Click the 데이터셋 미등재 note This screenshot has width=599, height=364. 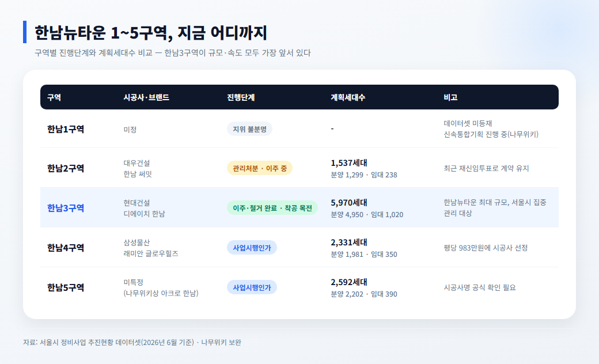(468, 123)
